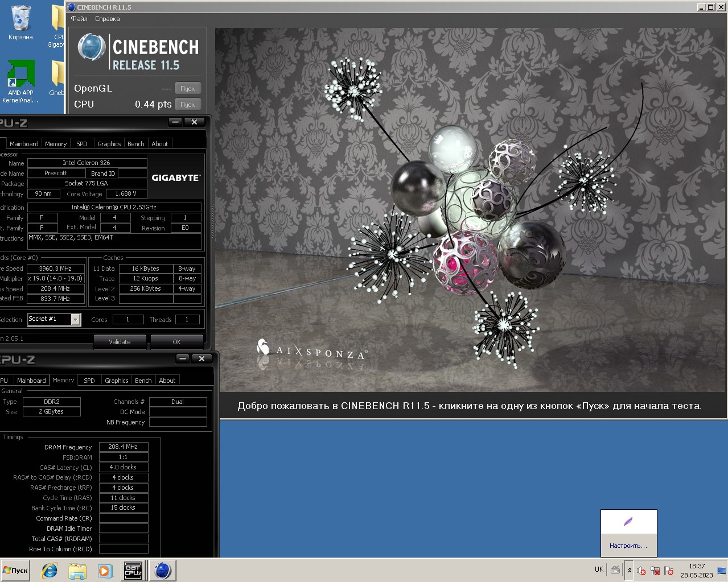Close the upper CPU-Z window

tap(194, 122)
